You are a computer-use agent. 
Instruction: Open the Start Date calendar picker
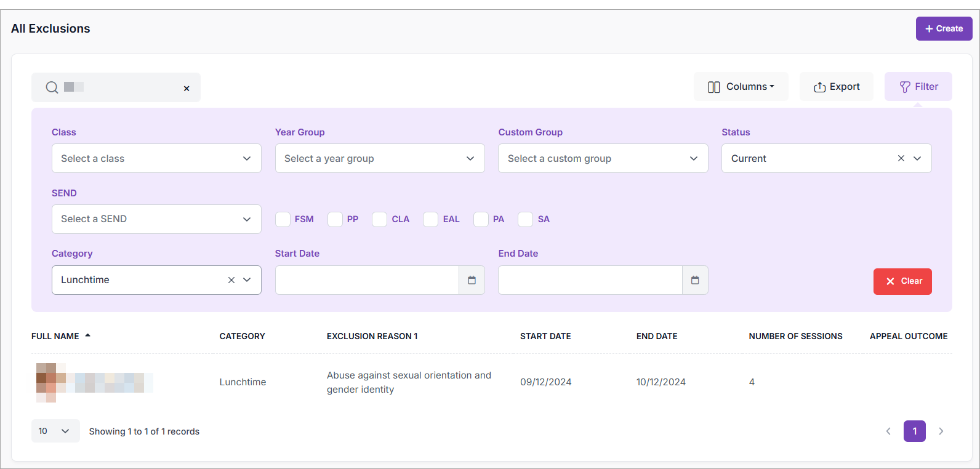[x=472, y=280]
